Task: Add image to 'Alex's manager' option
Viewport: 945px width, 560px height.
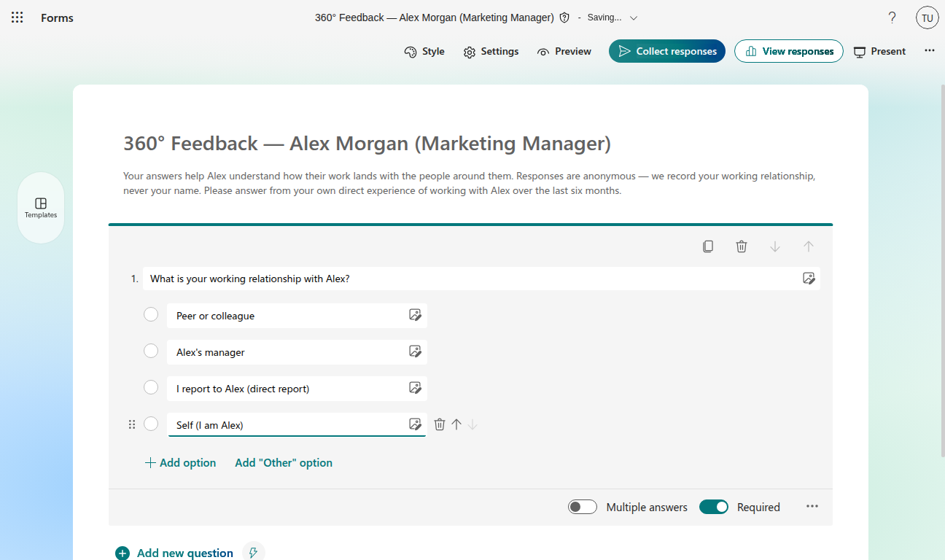Action: point(415,351)
